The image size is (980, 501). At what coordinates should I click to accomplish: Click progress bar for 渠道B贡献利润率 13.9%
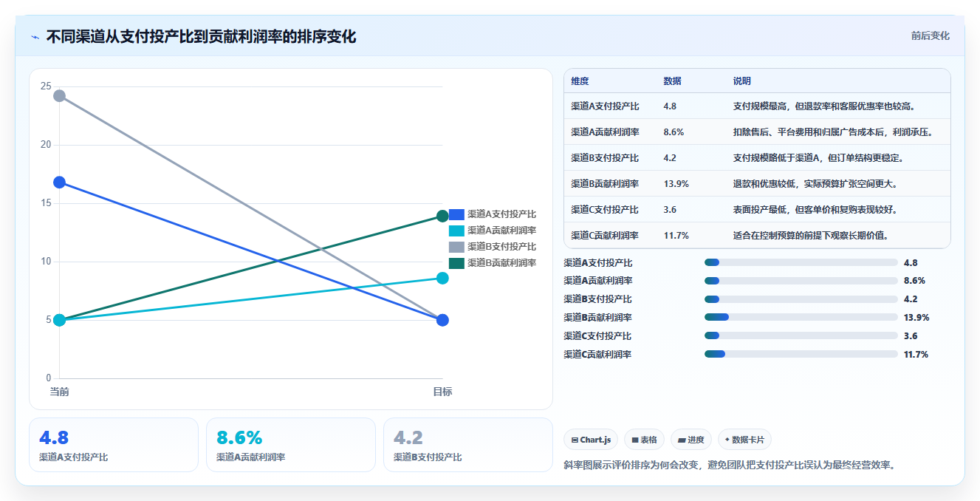tap(801, 318)
